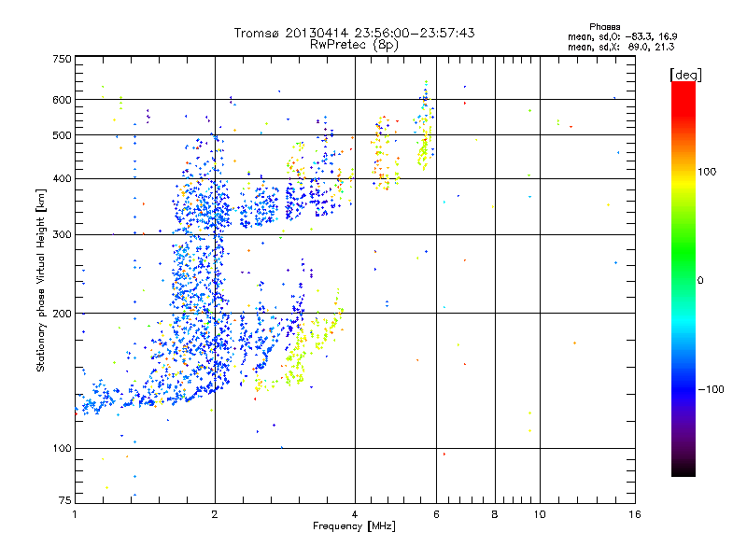Click the 'Phases' header label

click(x=604, y=27)
